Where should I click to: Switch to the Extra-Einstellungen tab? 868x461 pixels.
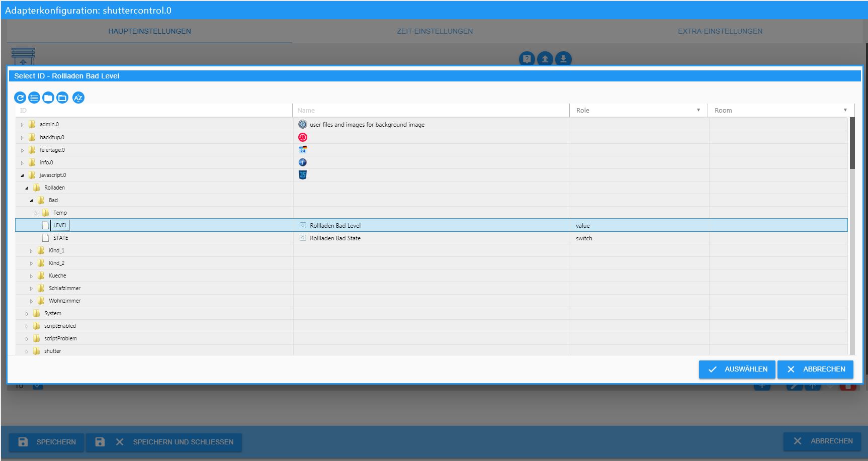(720, 31)
